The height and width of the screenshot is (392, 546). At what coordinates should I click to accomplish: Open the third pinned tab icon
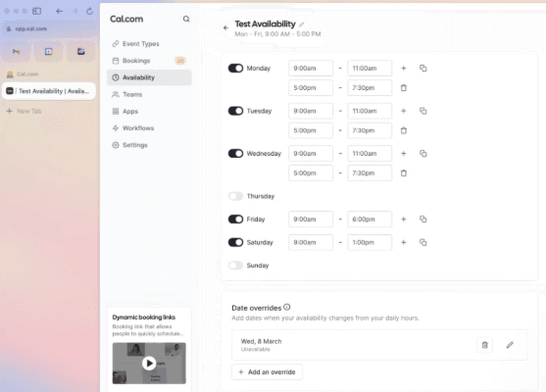(80, 52)
